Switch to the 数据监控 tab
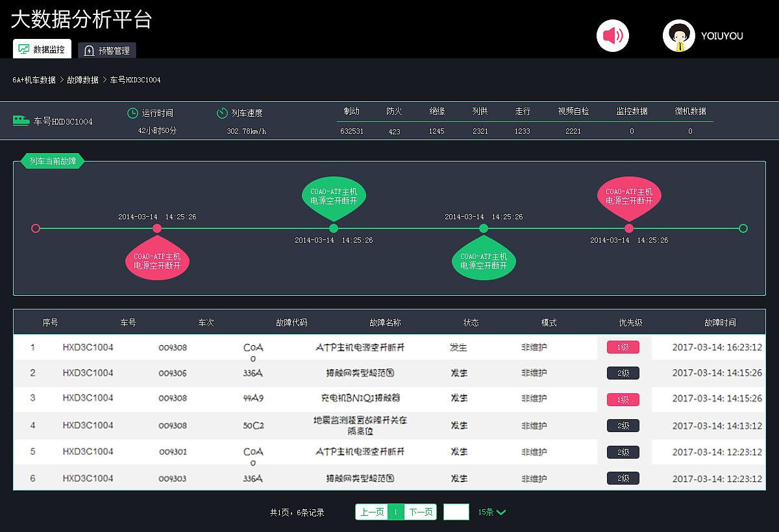The image size is (779, 532). pyautogui.click(x=42, y=49)
